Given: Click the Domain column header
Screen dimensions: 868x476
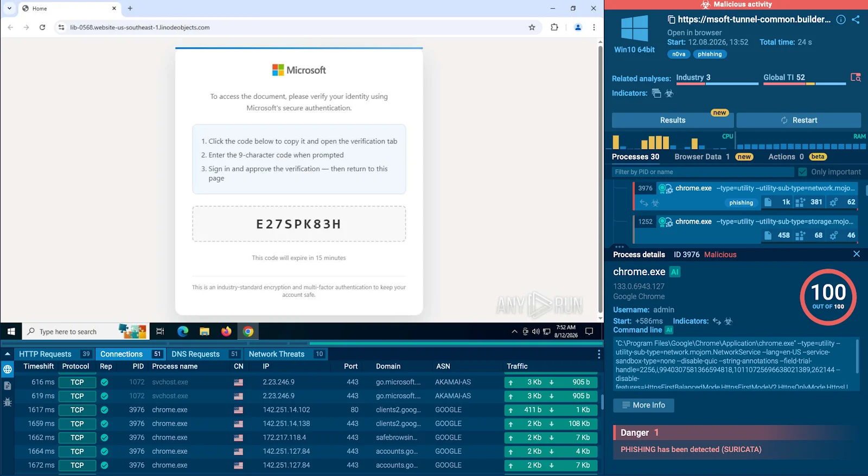Looking at the screenshot, I should click(388, 366).
